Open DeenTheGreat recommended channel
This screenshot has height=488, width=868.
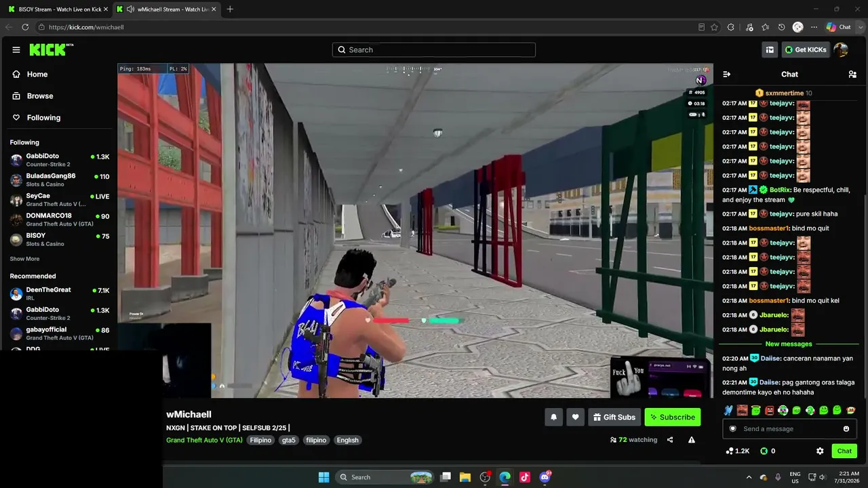pyautogui.click(x=60, y=293)
